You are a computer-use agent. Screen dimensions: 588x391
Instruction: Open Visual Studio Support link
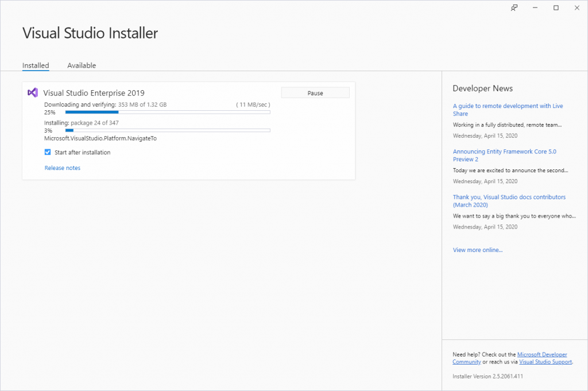[546, 362]
